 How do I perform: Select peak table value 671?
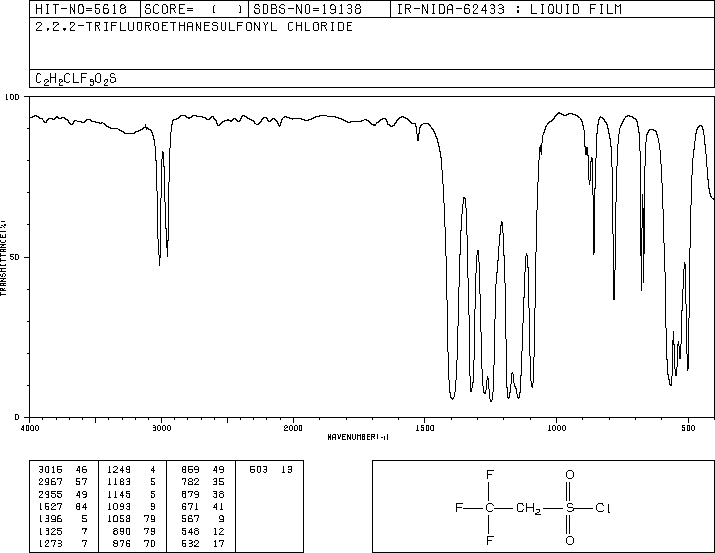[191, 506]
